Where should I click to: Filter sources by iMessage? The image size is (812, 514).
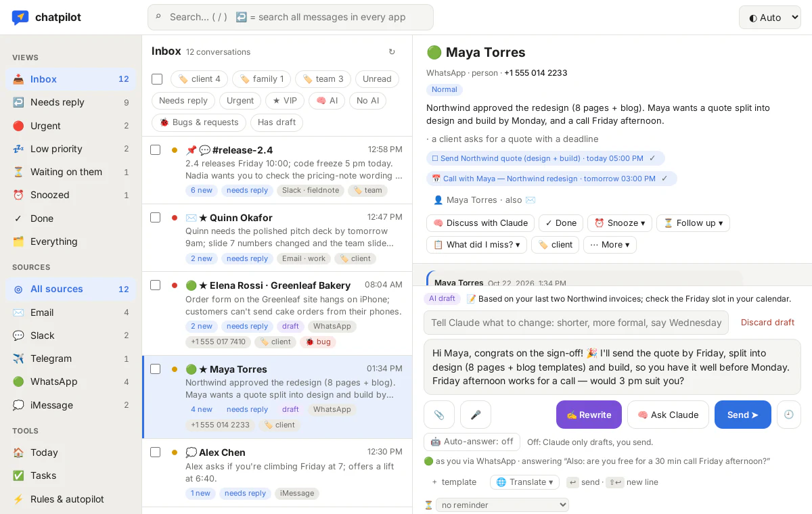pyautogui.click(x=71, y=405)
